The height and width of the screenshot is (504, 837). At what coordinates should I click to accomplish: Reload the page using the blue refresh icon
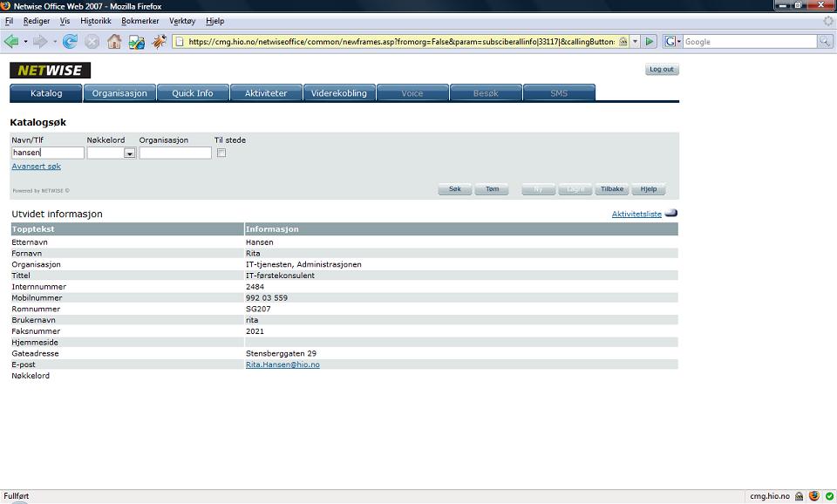click(70, 41)
